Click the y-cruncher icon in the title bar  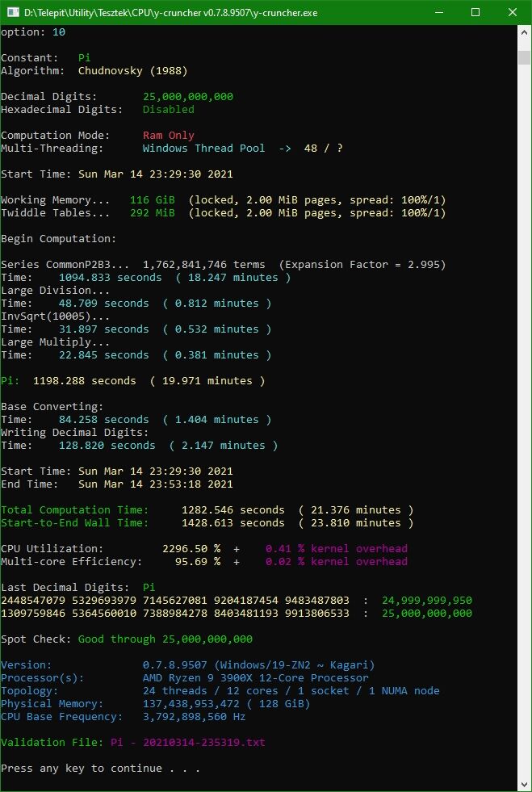[x=12, y=13]
